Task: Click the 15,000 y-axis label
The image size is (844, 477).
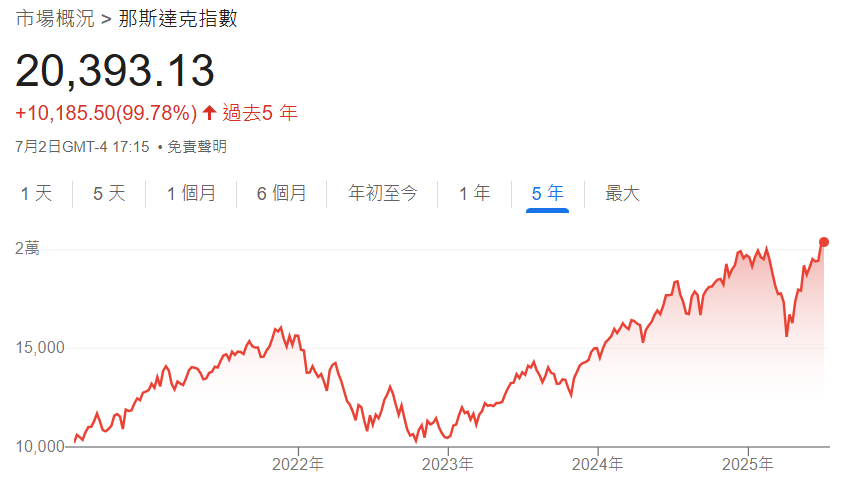Action: click(40, 347)
